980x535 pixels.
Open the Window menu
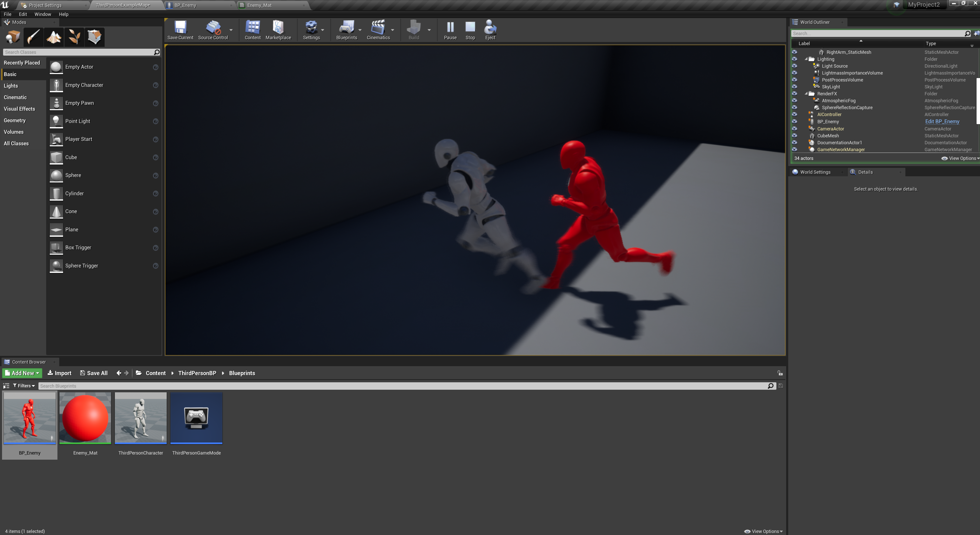(43, 14)
